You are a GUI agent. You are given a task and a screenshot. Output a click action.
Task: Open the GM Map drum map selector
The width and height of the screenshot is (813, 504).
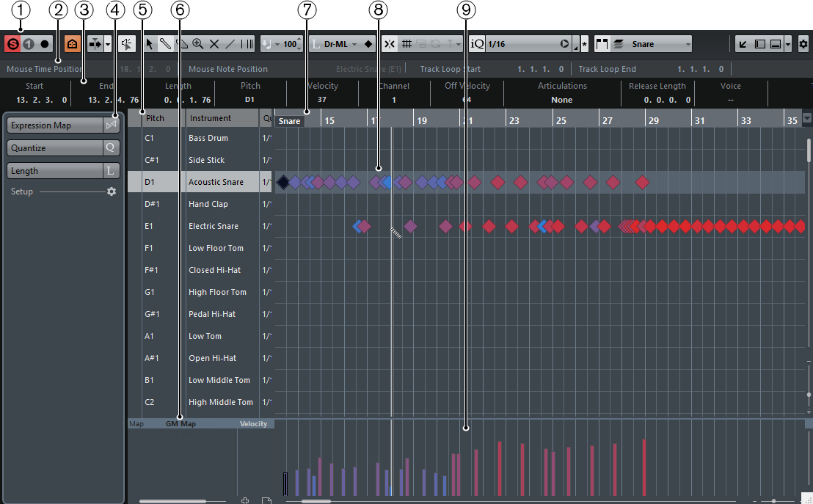pyautogui.click(x=181, y=423)
